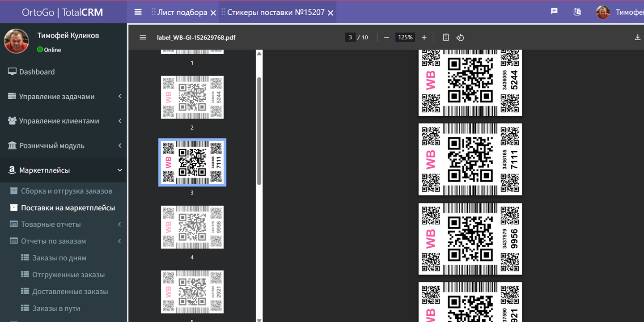Click the table icon beside Доставленные заказы
This screenshot has width=644, height=322.
pyautogui.click(x=25, y=291)
